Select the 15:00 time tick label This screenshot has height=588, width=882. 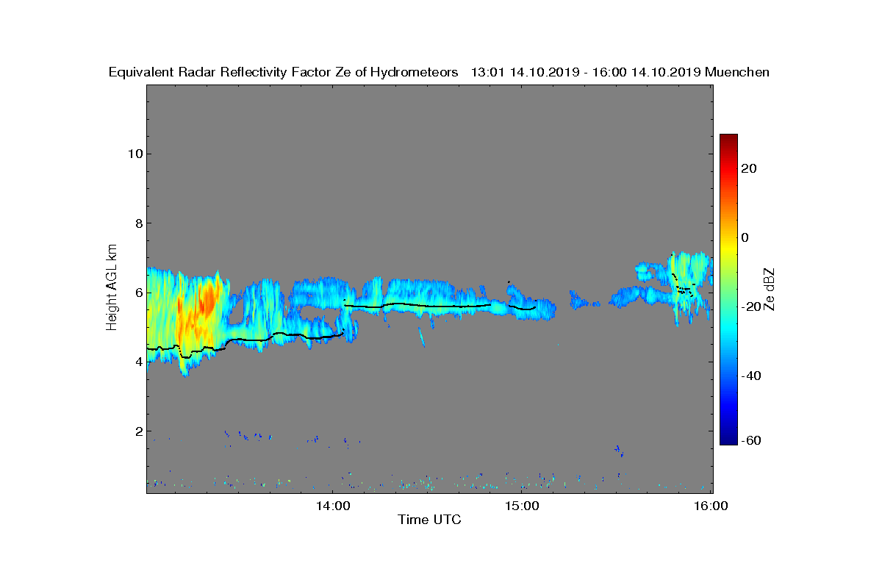tap(522, 506)
